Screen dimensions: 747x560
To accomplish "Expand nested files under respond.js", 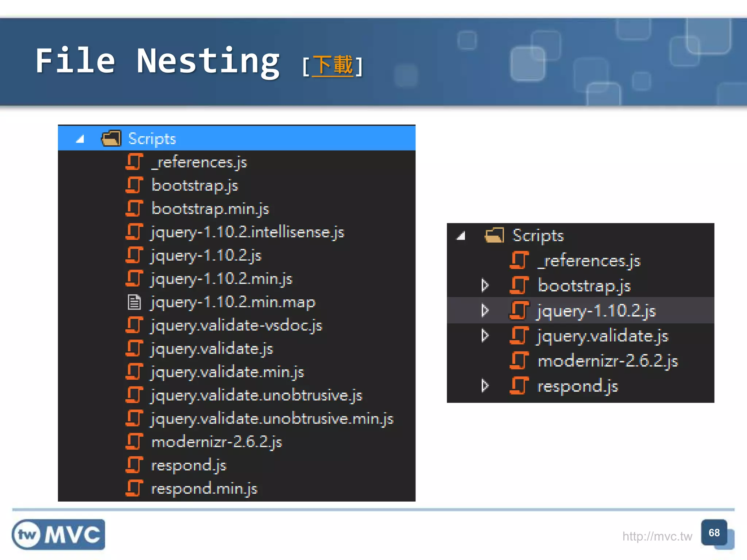I will pos(485,386).
